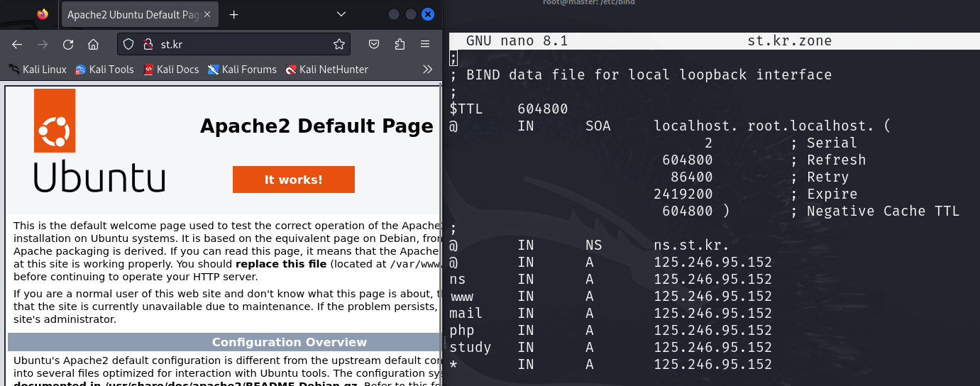Click the 'ns.st.kr.' NS record value
The width and height of the screenshot is (980, 386).
coord(691,245)
